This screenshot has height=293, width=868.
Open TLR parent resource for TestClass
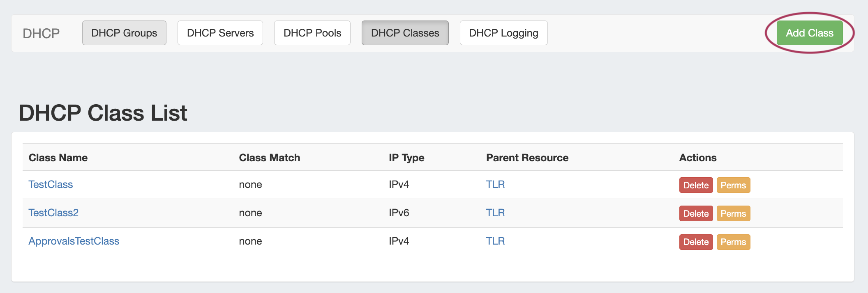tap(495, 185)
